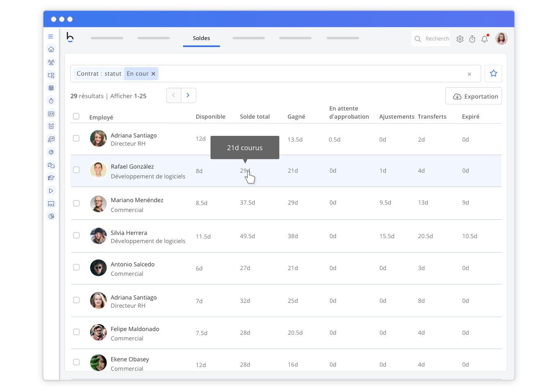Screen dimensions: 557x392
Task: Open the user profile avatar menu
Action: coord(501,38)
